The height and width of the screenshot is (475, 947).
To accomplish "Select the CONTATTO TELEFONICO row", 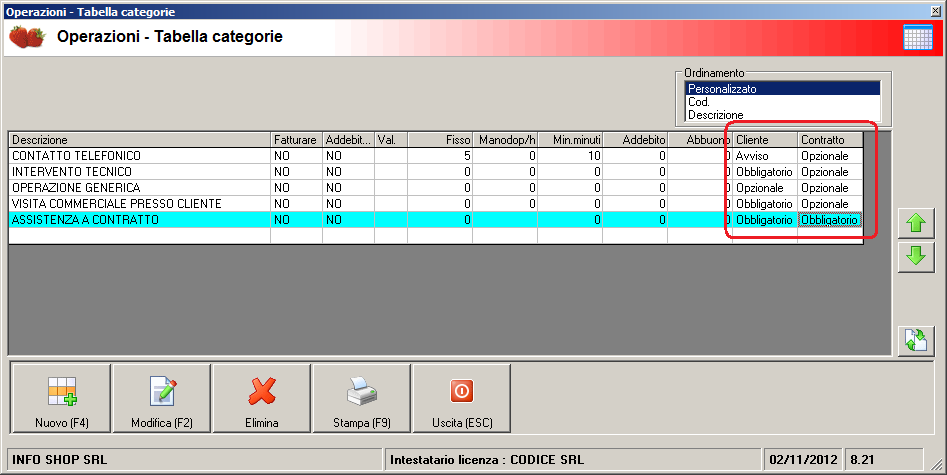I will [435, 156].
